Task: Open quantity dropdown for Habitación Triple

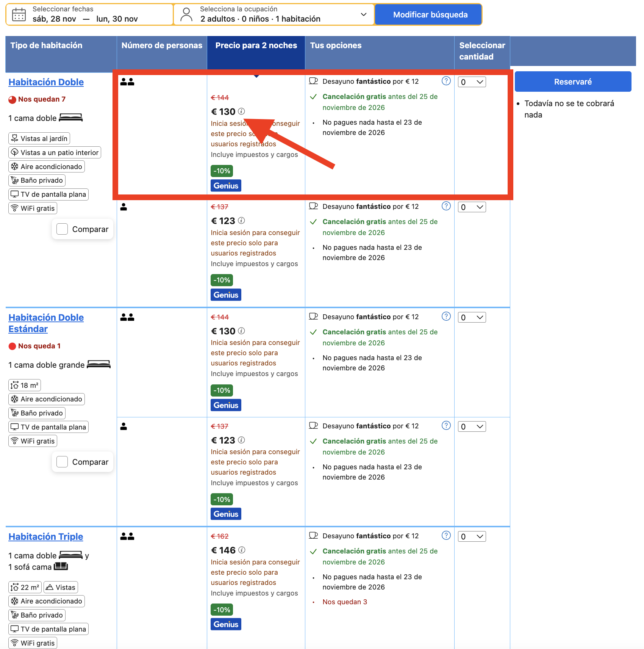Action: pos(472,536)
